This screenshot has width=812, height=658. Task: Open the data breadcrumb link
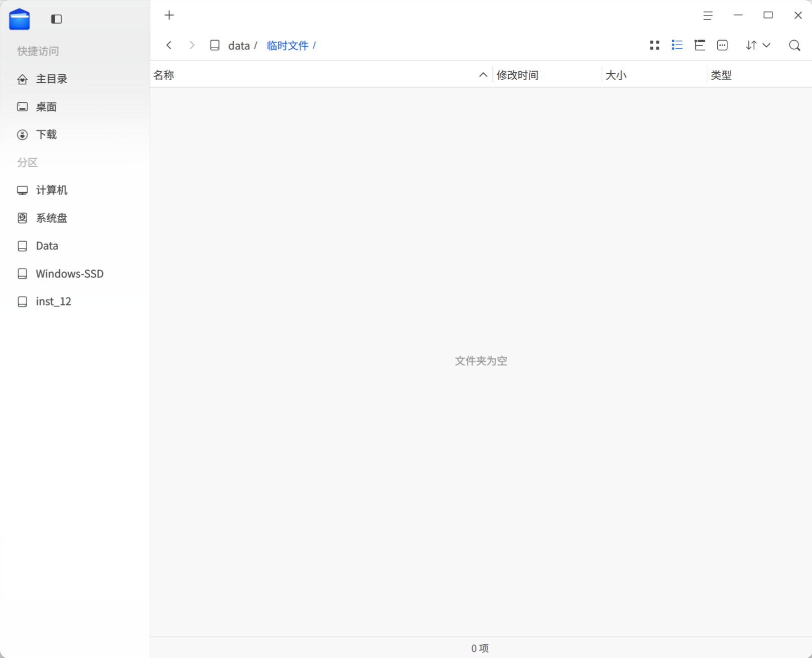(239, 45)
